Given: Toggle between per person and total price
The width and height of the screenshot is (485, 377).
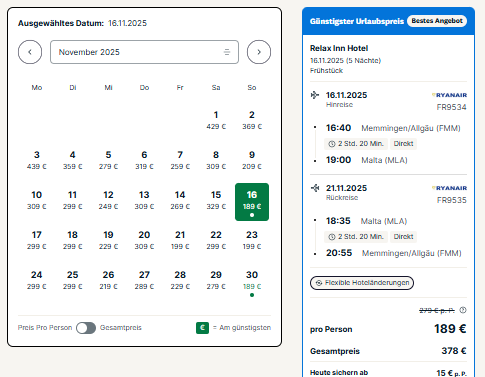Looking at the screenshot, I should 86,328.
